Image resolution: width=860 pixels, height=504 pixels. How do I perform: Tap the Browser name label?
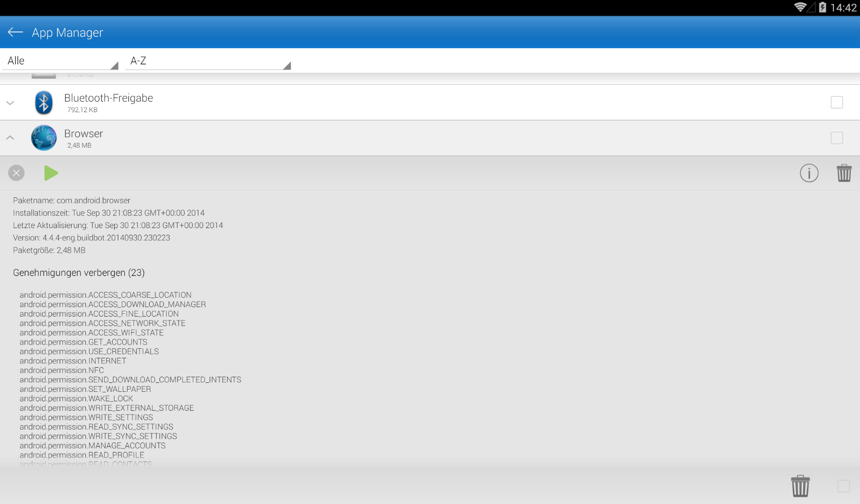pos(83,133)
